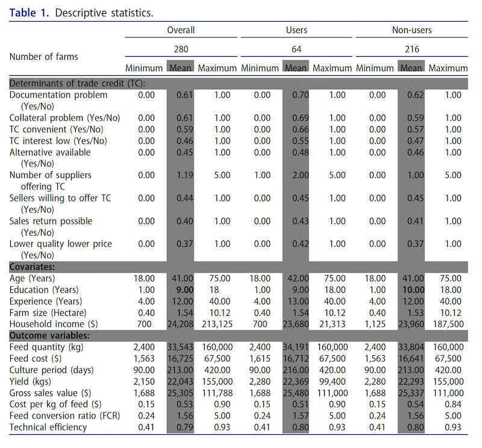Screen dimensions: 482x448
Task: Select the "Outcome variables:" section header
Action: pos(50,335)
